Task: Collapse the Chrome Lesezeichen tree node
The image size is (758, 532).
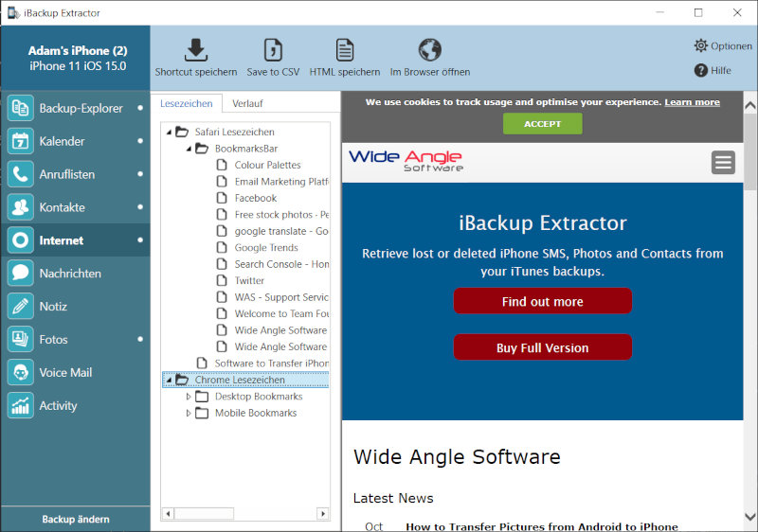Action: 169,381
